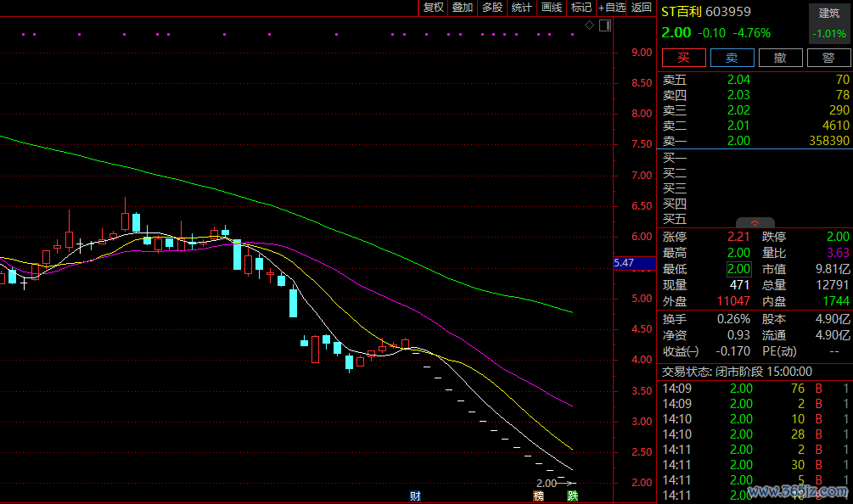Click the 买一 bid row
853x504 pixels.
point(755,158)
